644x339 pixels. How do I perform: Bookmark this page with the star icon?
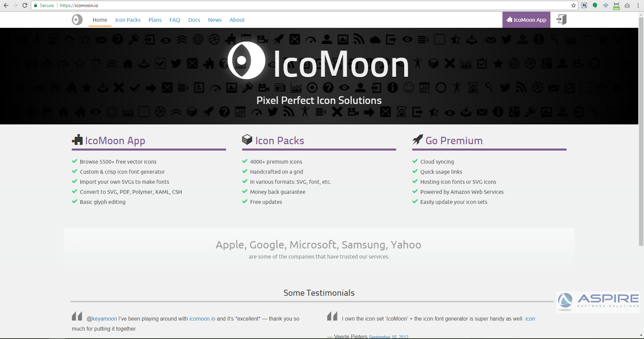[574, 5]
